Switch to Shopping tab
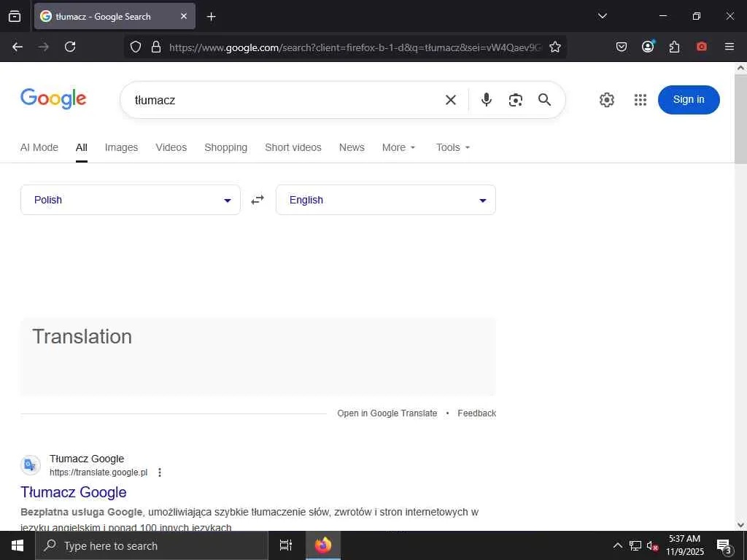This screenshot has width=747, height=560. 226,147
